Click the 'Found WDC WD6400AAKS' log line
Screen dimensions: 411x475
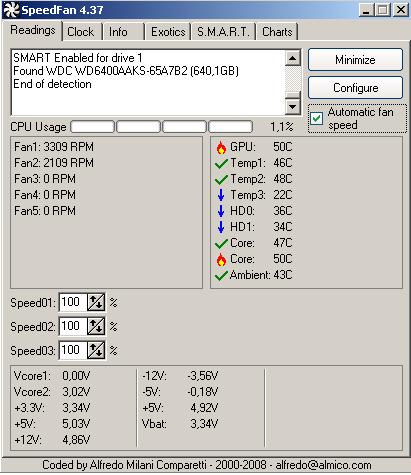click(126, 71)
